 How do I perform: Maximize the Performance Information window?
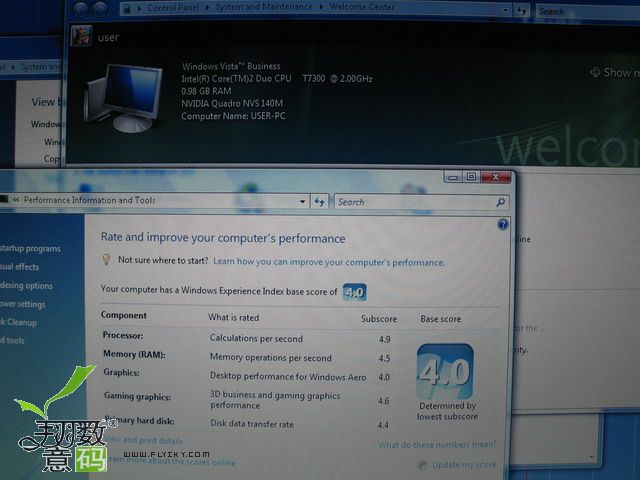pos(471,177)
